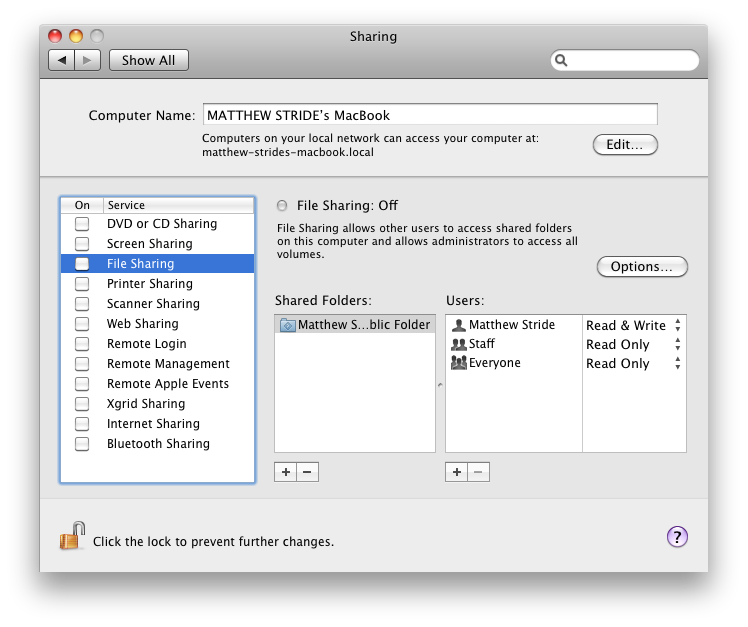748x627 pixels.
Task: Select Xgrid Sharing service row
Action: point(157,404)
